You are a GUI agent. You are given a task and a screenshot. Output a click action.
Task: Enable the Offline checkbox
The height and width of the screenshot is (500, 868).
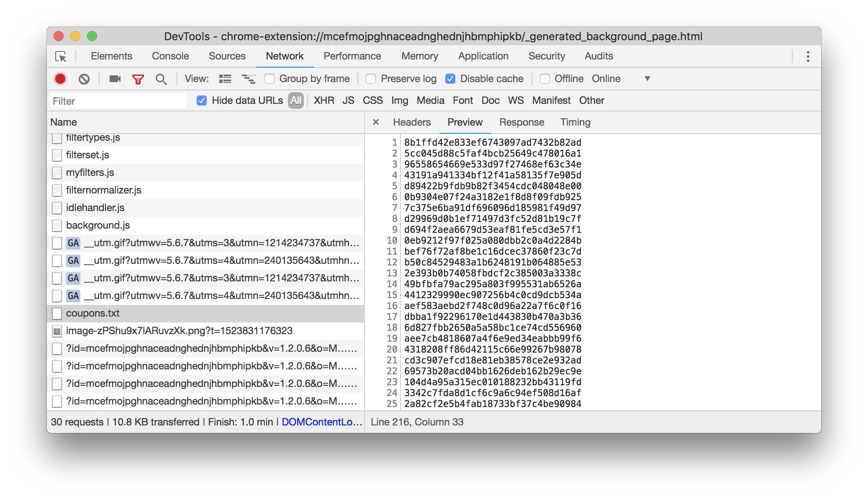(x=544, y=79)
